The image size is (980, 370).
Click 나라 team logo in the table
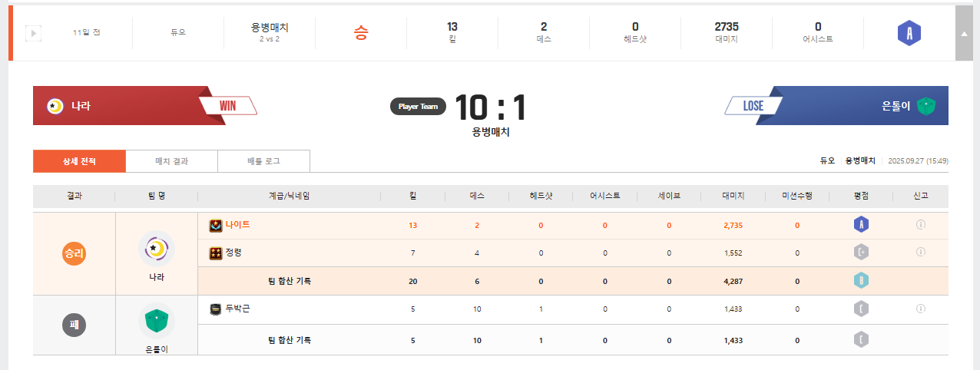(x=157, y=248)
